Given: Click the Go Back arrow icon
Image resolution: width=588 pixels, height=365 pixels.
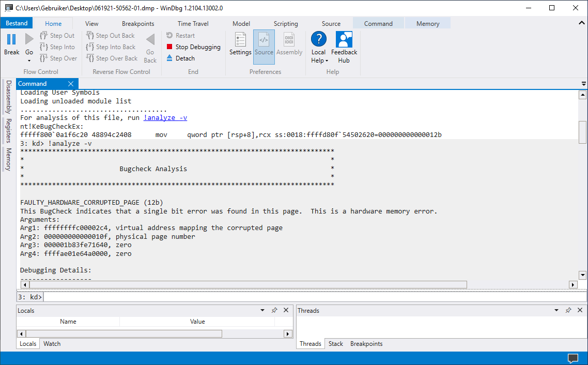Looking at the screenshot, I should coord(150,39).
